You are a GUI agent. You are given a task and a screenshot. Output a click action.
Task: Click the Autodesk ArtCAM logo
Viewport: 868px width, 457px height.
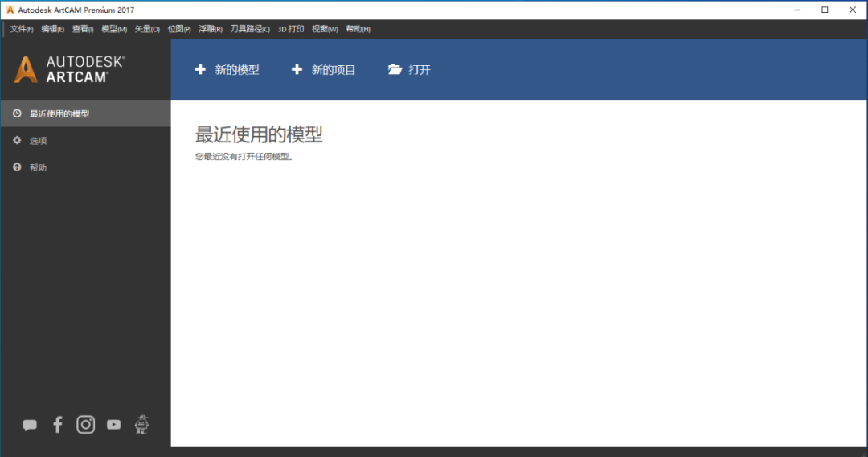pos(69,69)
